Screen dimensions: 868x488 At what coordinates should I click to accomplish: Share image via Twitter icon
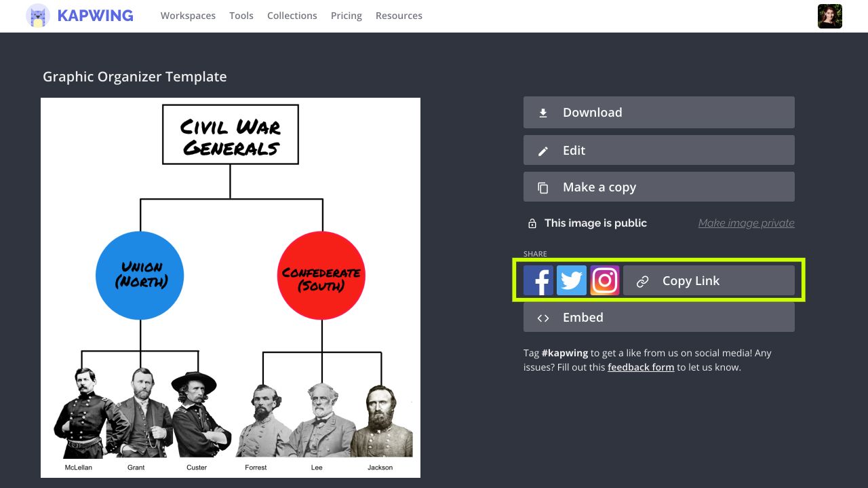pyautogui.click(x=572, y=280)
